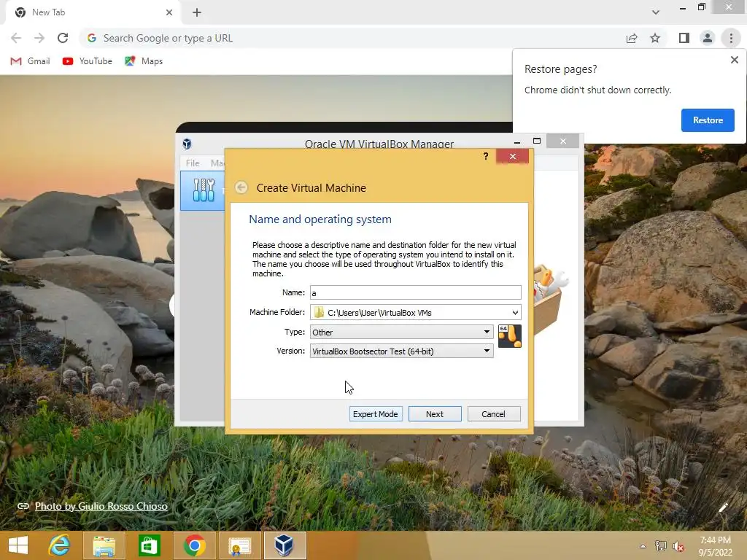Image resolution: width=747 pixels, height=560 pixels.
Task: Click the VirtualBox Manager title bar cube icon
Action: pos(187,144)
